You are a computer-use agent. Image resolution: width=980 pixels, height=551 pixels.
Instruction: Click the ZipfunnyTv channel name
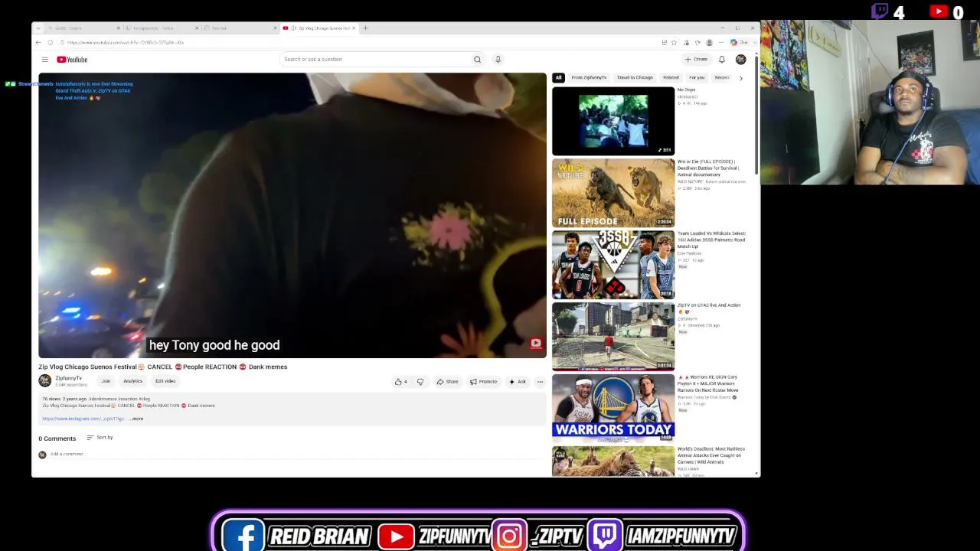pyautogui.click(x=68, y=378)
